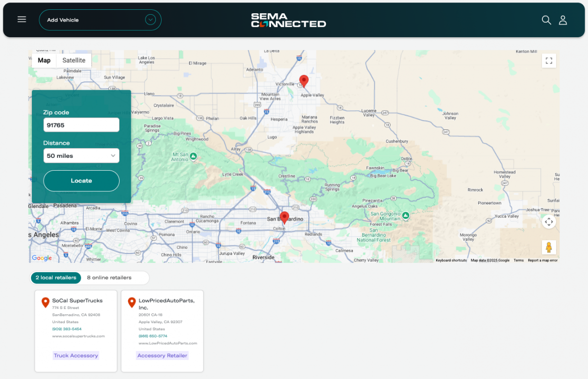Call LowPricedAutoParts phone number (866) 650-5774
Viewport: 588px width, 379px height.
pyautogui.click(x=153, y=336)
